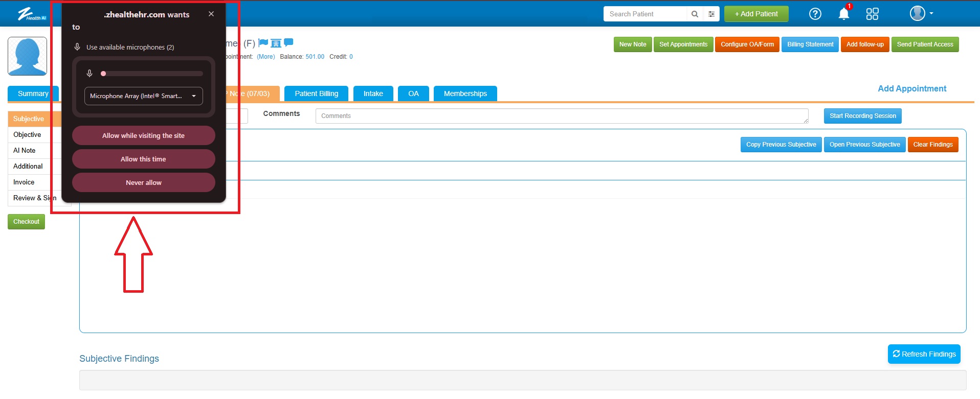The image size is (980, 399).
Task: Open the Objective section in sidebar
Action: point(27,135)
